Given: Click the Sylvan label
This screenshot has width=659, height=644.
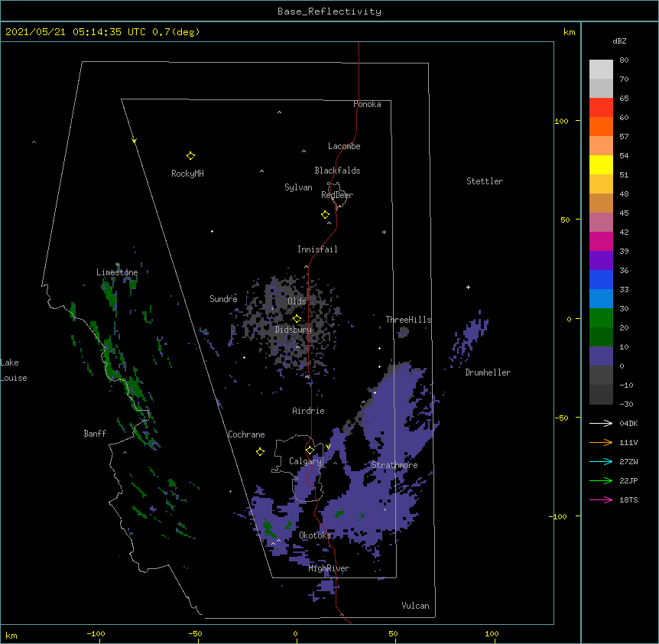Looking at the screenshot, I should tap(298, 187).
